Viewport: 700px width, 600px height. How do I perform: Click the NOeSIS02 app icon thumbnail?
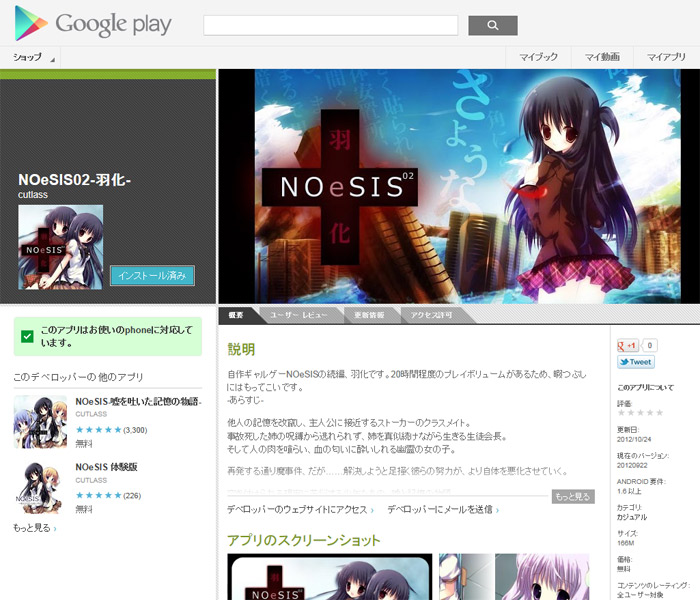click(x=61, y=247)
